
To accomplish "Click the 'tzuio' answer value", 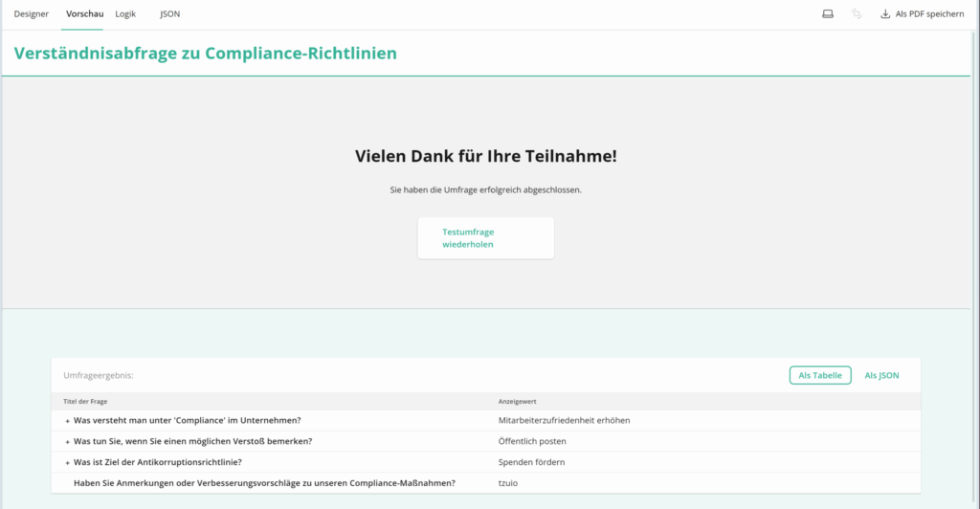I will [509, 483].
